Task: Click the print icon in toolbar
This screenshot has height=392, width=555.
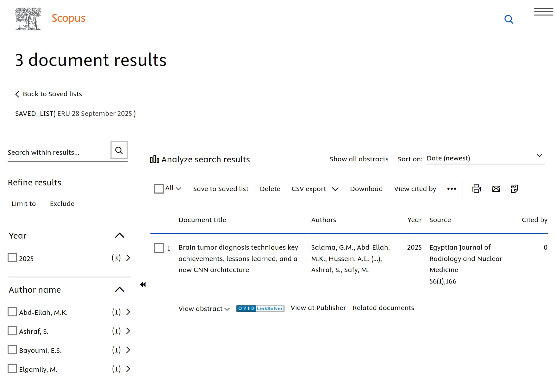Action: tap(476, 189)
